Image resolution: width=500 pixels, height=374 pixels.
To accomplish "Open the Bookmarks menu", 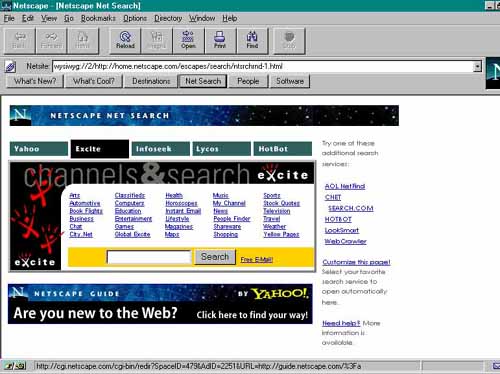I will [x=98, y=18].
